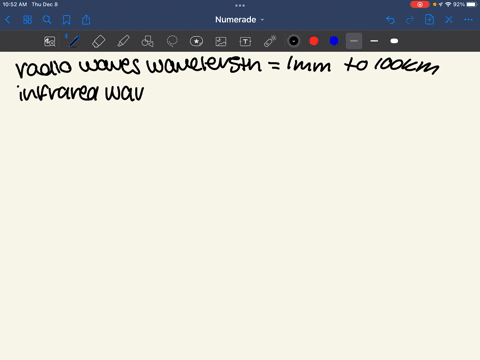Go back using the back chevron
This screenshot has height=360, width=480.
pyautogui.click(x=8, y=20)
